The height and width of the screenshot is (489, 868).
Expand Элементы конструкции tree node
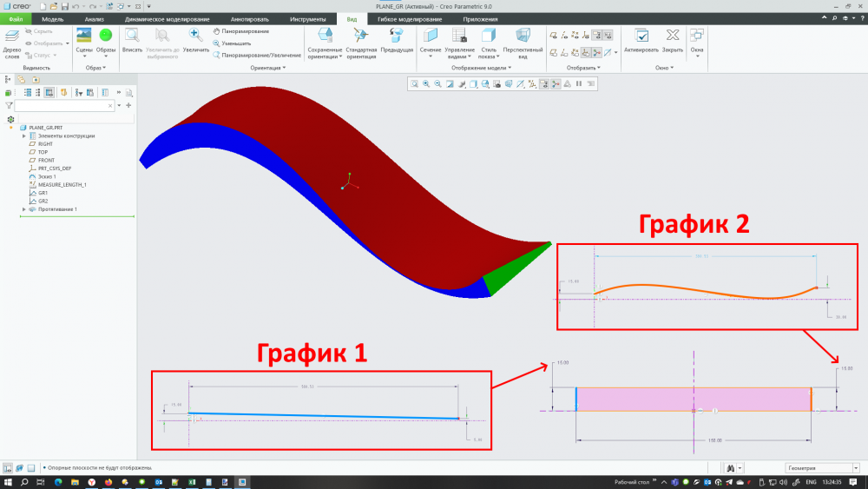pos(24,135)
